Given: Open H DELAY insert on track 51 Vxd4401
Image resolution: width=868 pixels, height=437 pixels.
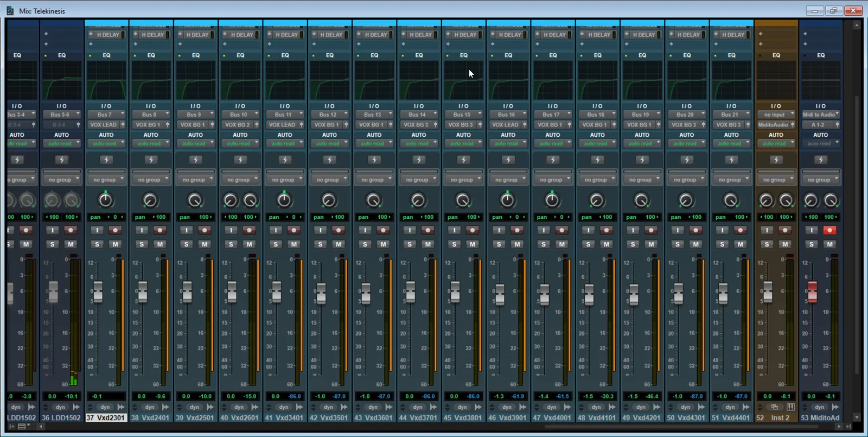Looking at the screenshot, I should tap(733, 35).
